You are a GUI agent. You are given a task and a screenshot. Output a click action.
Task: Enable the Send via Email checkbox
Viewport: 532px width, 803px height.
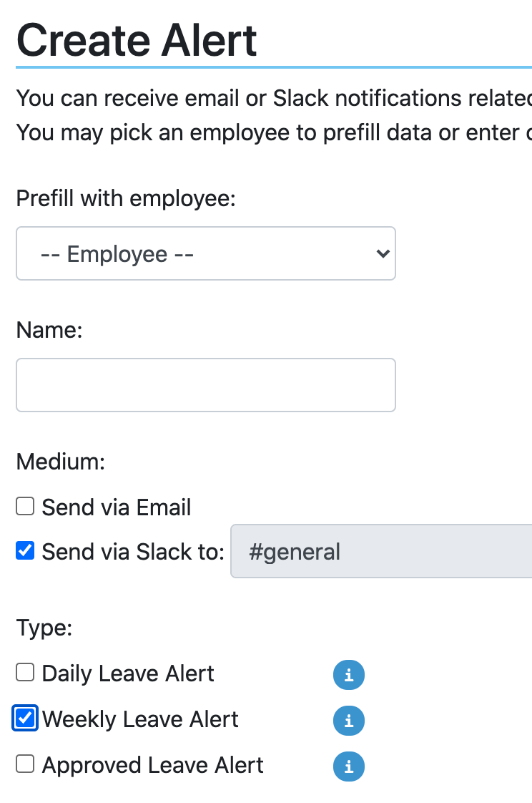click(26, 507)
